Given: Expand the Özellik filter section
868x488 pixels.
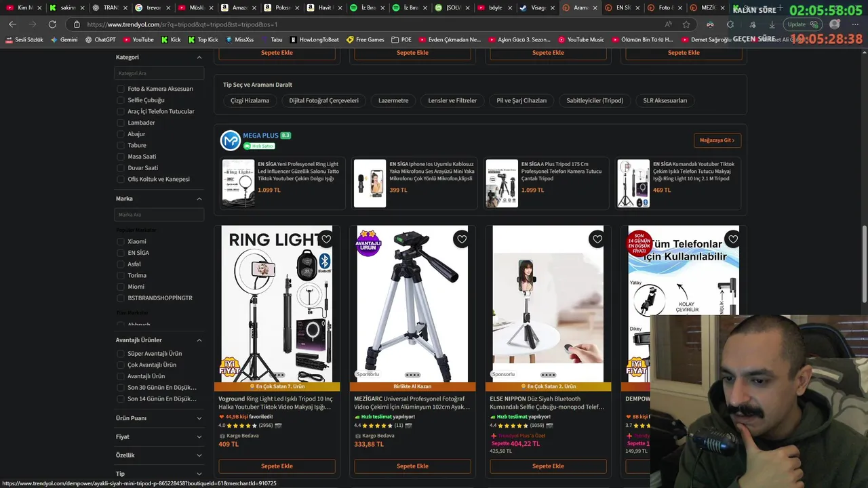Looking at the screenshot, I should (199, 455).
